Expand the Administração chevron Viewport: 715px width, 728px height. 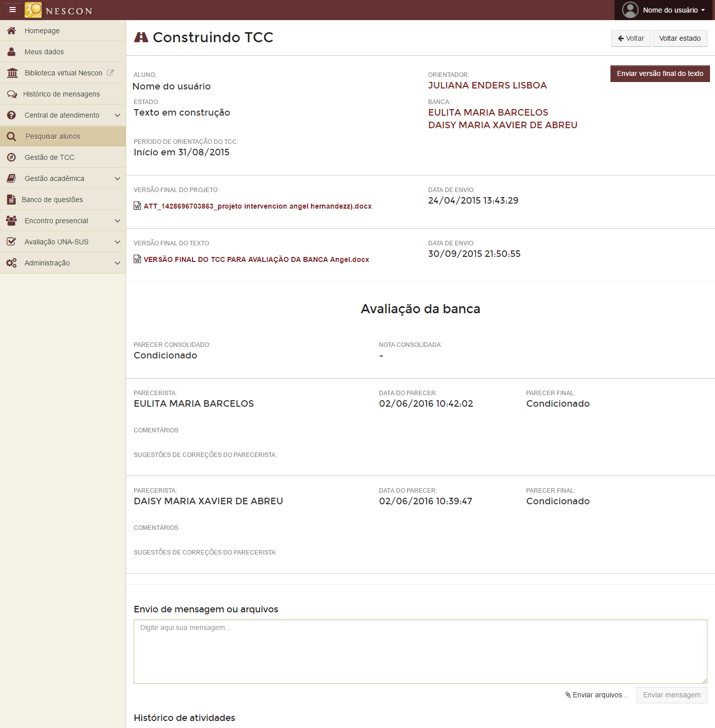point(118,263)
